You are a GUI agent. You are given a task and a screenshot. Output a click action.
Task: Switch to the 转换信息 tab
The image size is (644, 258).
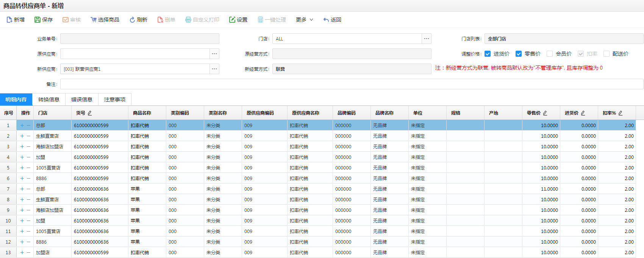click(49, 99)
